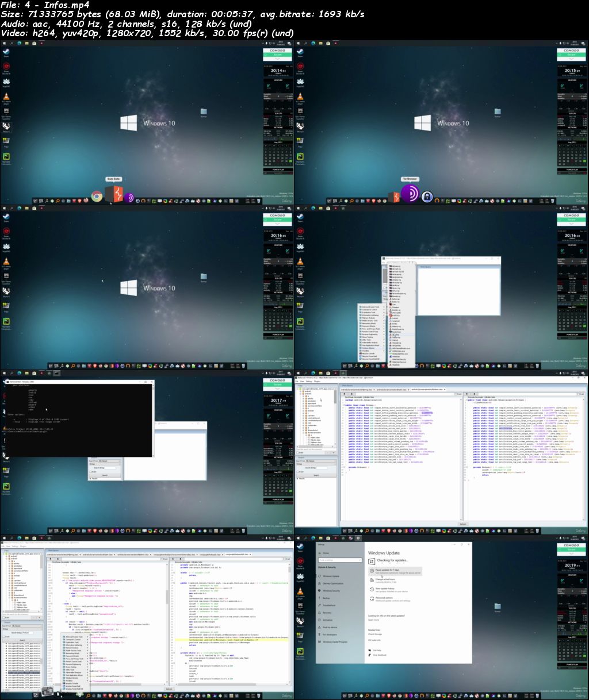This screenshot has height=700, width=589.
Task: Open VLC media player in the first frame
Action: click(6, 95)
